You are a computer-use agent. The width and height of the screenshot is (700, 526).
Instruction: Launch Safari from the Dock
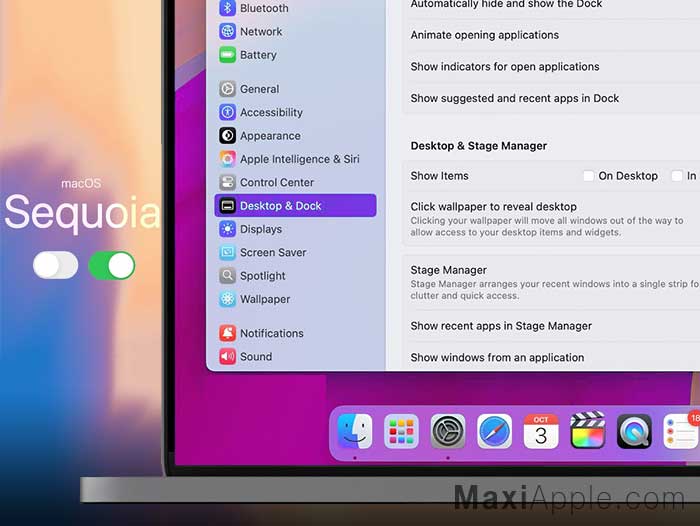pyautogui.click(x=494, y=431)
